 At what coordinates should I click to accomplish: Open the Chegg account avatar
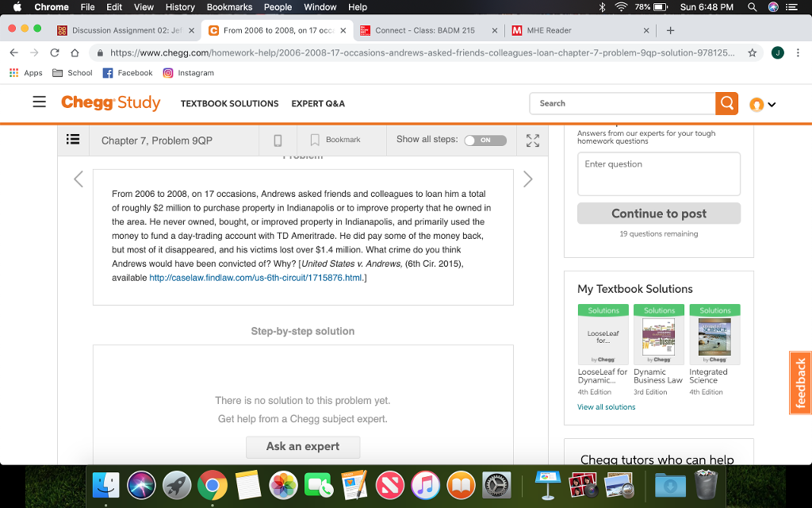(757, 103)
